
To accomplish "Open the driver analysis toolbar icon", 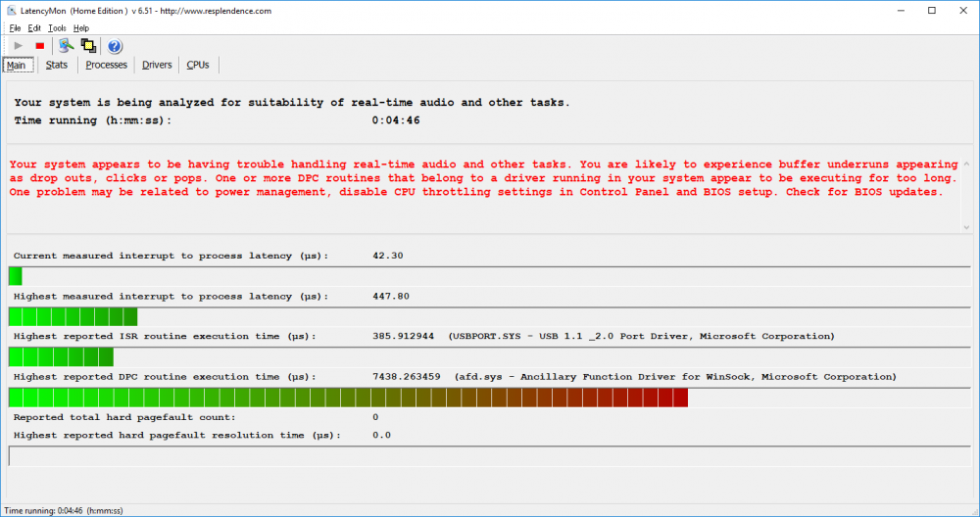I will click(x=66, y=46).
